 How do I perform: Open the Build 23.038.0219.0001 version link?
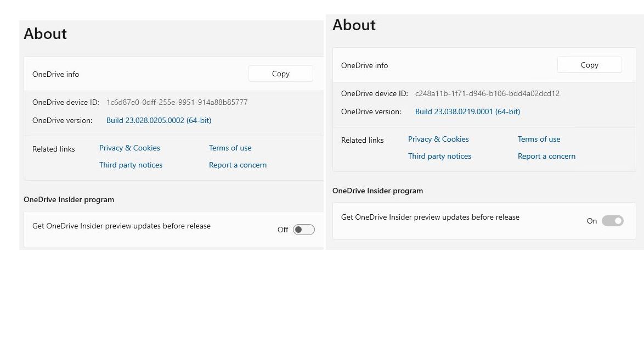tap(467, 111)
